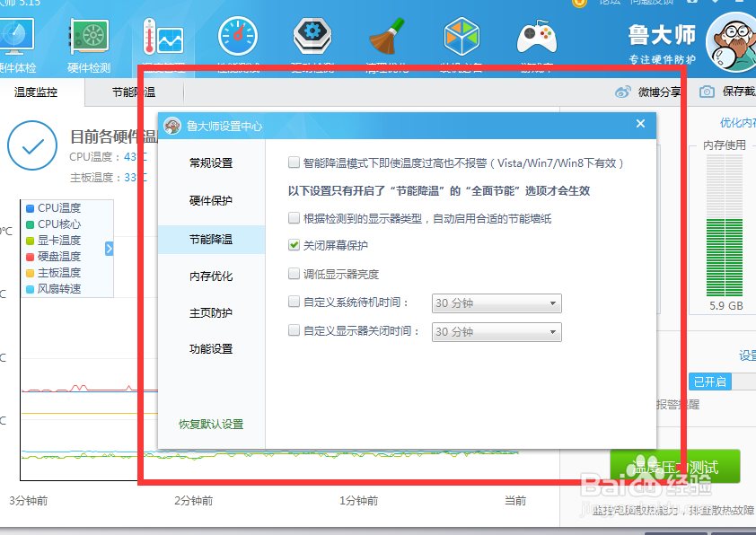Select 节能降温 in settings sidebar
The height and width of the screenshot is (535, 756).
tap(211, 239)
